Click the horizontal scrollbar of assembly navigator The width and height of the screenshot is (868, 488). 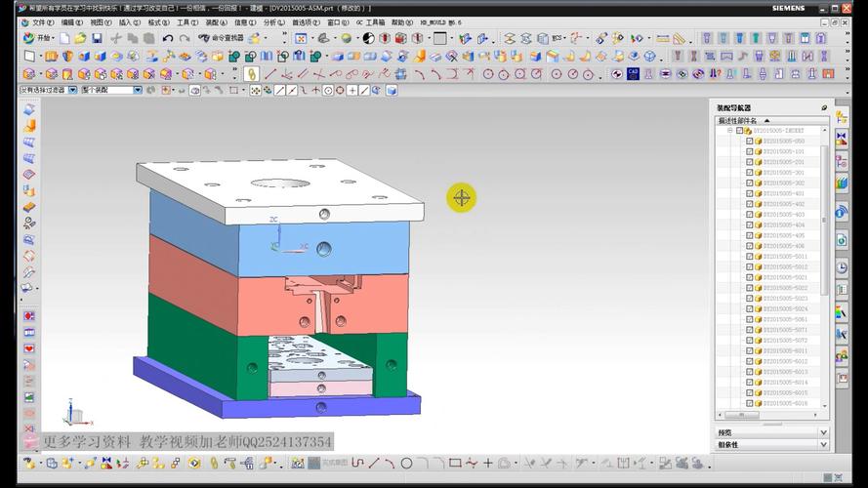click(742, 415)
